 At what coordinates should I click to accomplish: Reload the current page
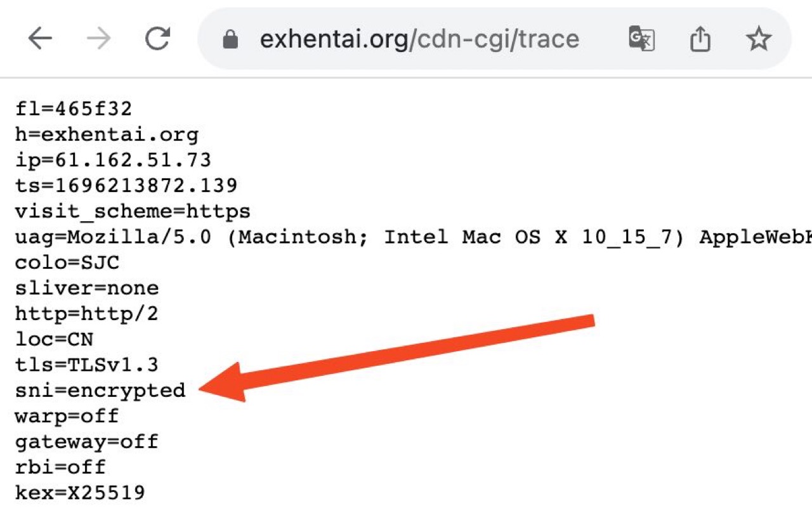(157, 39)
